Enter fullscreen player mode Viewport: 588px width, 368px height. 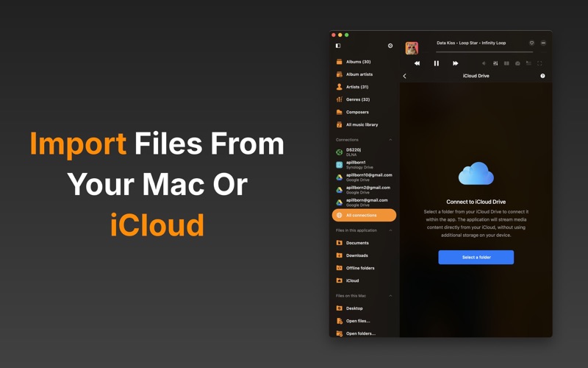(539, 63)
